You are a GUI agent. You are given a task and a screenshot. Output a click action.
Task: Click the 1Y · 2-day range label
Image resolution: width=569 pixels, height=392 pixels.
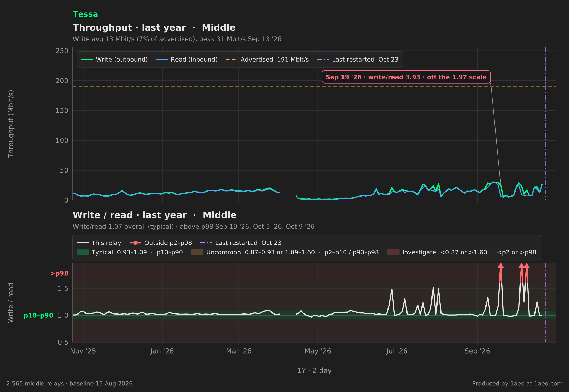(314, 370)
